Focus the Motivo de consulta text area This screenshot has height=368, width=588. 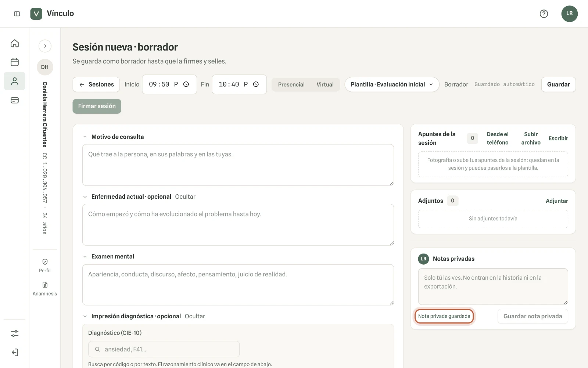click(x=238, y=165)
